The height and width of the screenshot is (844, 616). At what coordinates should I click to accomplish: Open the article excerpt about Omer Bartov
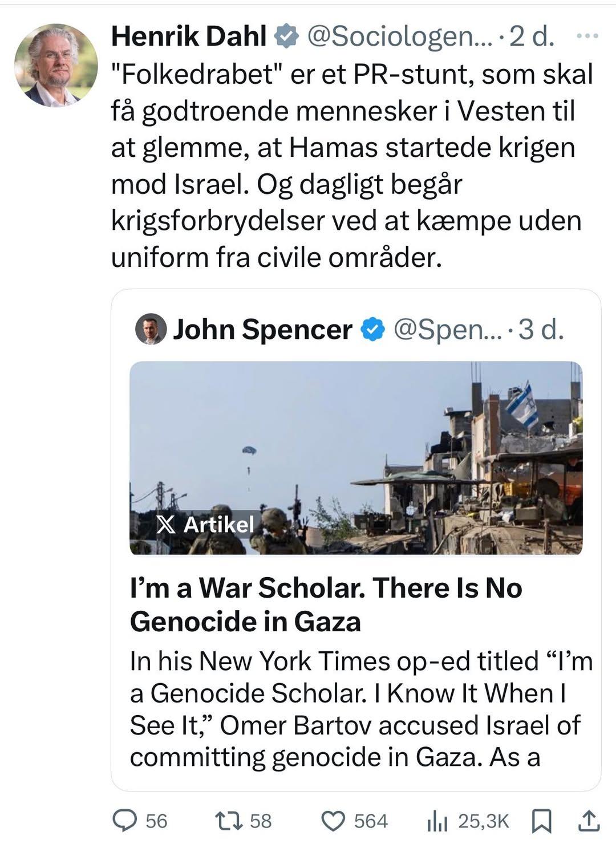tap(360, 709)
